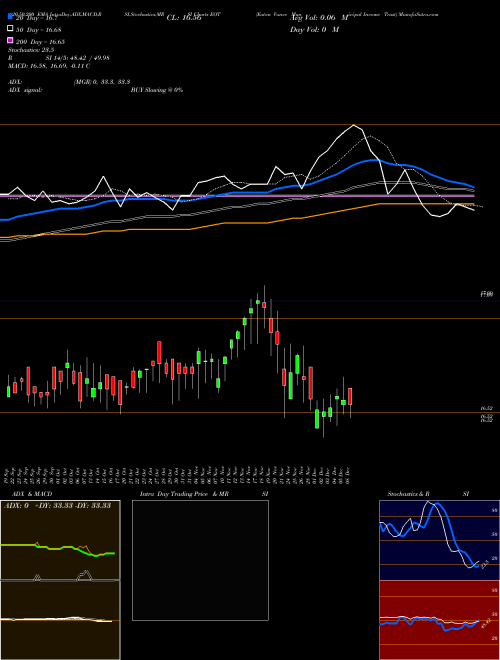The height and width of the screenshot is (660, 500).
Task: Open the blue stochastics oscillator chart
Action: pyautogui.click(x=439, y=540)
